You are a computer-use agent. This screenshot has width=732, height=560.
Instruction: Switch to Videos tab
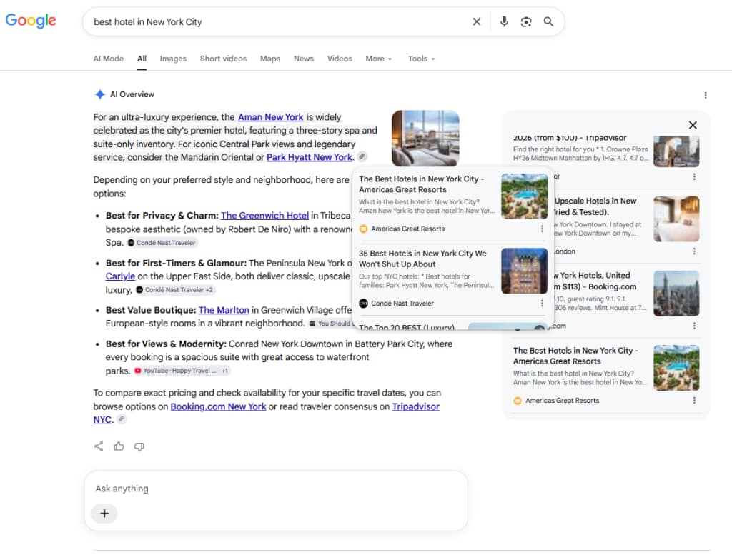(x=340, y=59)
